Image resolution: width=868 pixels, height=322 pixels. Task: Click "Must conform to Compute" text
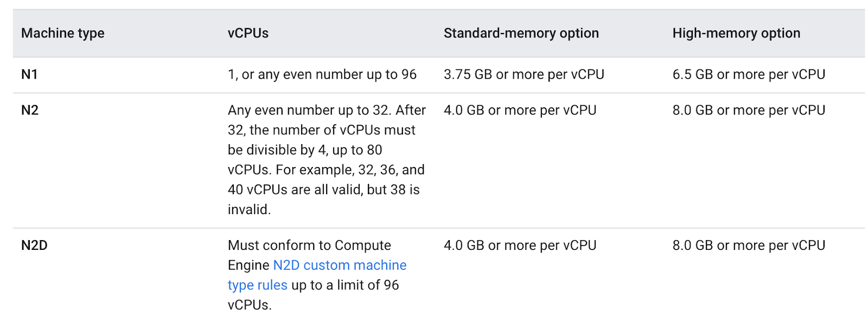coord(309,246)
